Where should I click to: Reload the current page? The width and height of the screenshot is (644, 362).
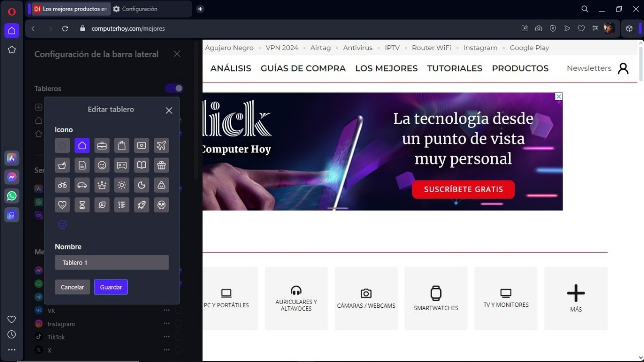point(65,28)
